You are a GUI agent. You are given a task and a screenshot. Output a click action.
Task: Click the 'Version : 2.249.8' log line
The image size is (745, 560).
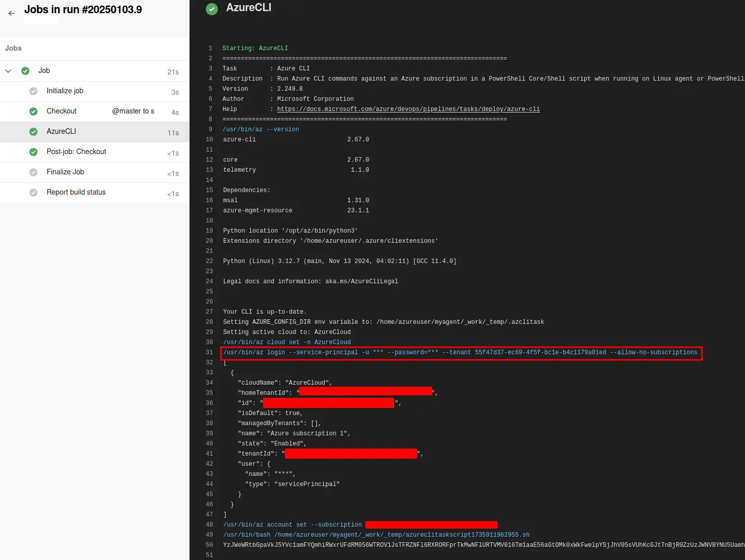point(263,89)
